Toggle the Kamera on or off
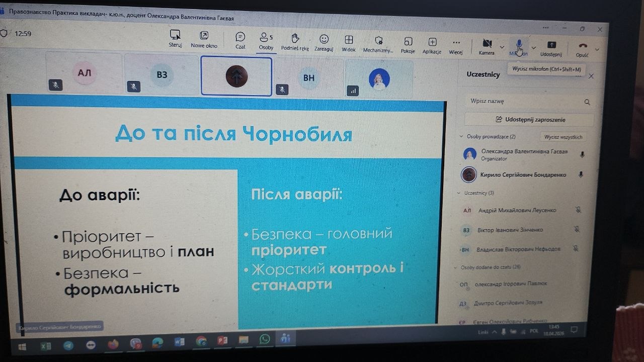The height and width of the screenshot is (362, 644). tap(487, 44)
